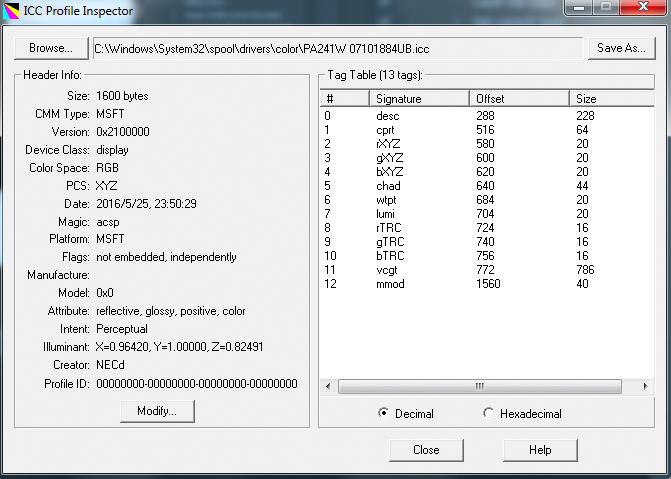671x479 pixels.
Task: Click the Browse... button
Action: pyautogui.click(x=51, y=48)
